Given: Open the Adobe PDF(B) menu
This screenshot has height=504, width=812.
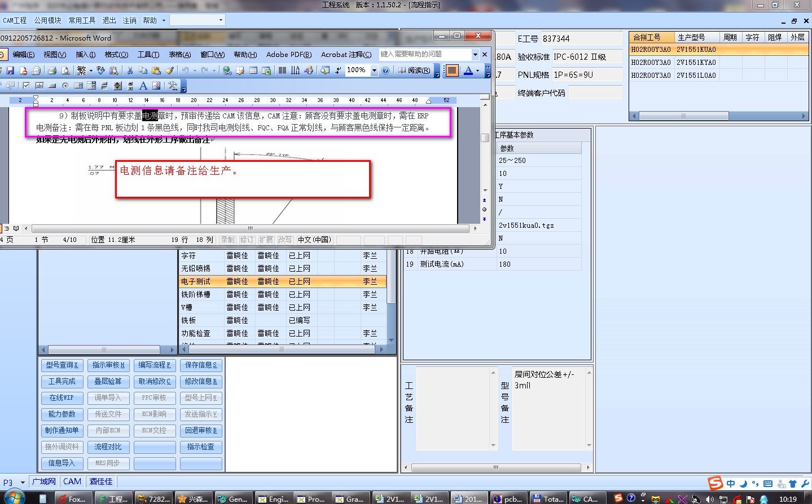Looking at the screenshot, I should click(x=289, y=55).
